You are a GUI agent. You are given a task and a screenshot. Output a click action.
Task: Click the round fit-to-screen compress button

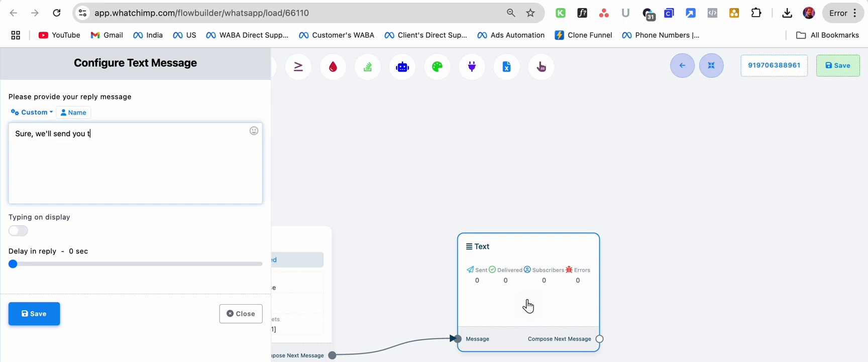(x=711, y=65)
